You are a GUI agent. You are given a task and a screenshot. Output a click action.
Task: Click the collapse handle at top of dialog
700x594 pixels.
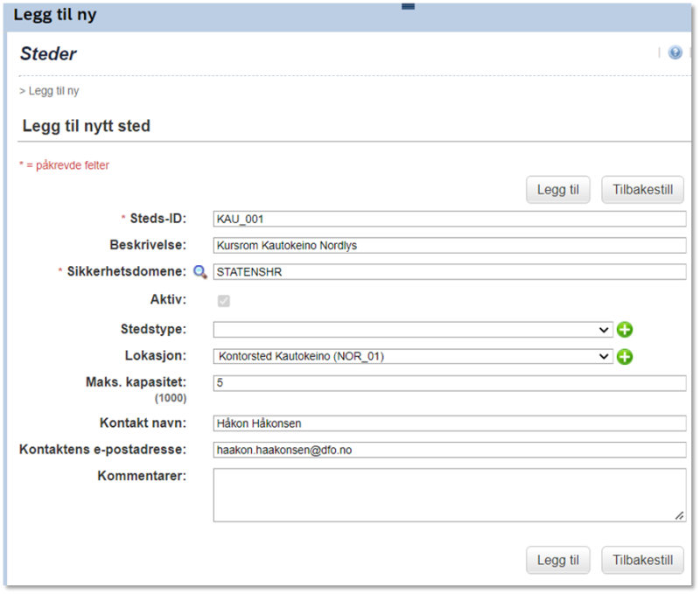pos(408,6)
